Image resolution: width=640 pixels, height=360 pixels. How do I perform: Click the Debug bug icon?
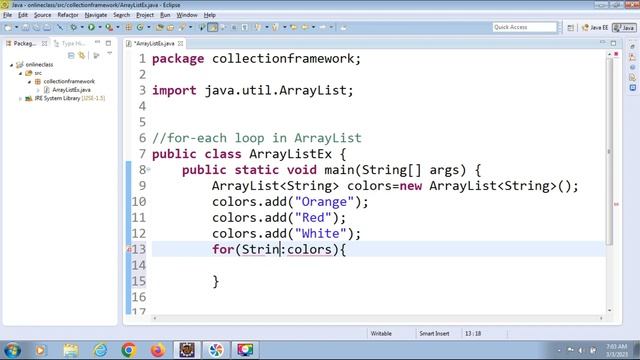pos(73,27)
